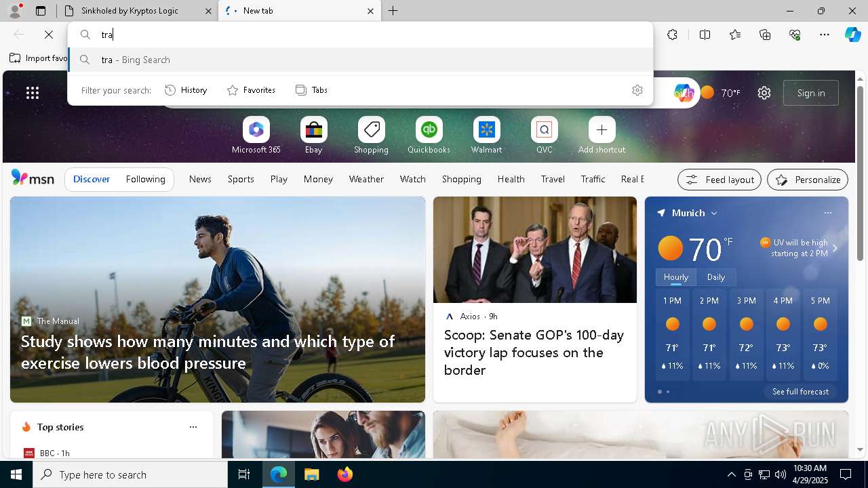Click taskbar search box
This screenshot has height=488, width=868.
click(x=130, y=474)
